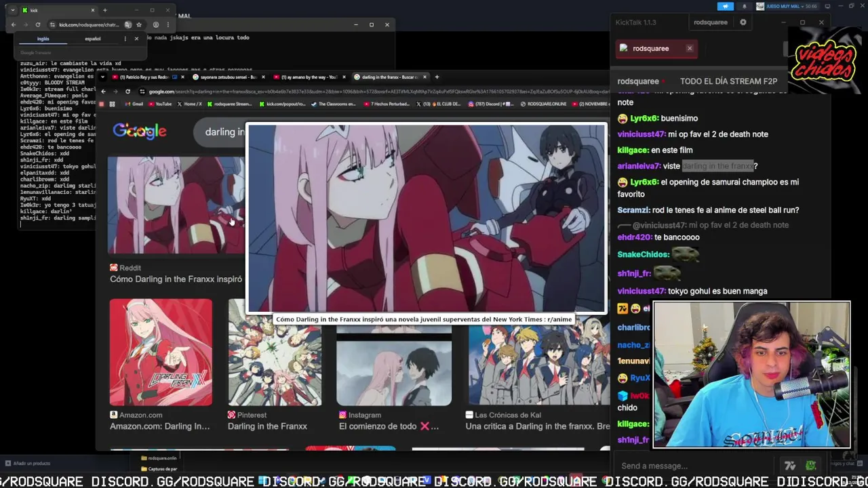Screen dimensions: 868x488
Task: Click picture-in-picture icon on Patricio Rey tab
Action: pos(174,77)
